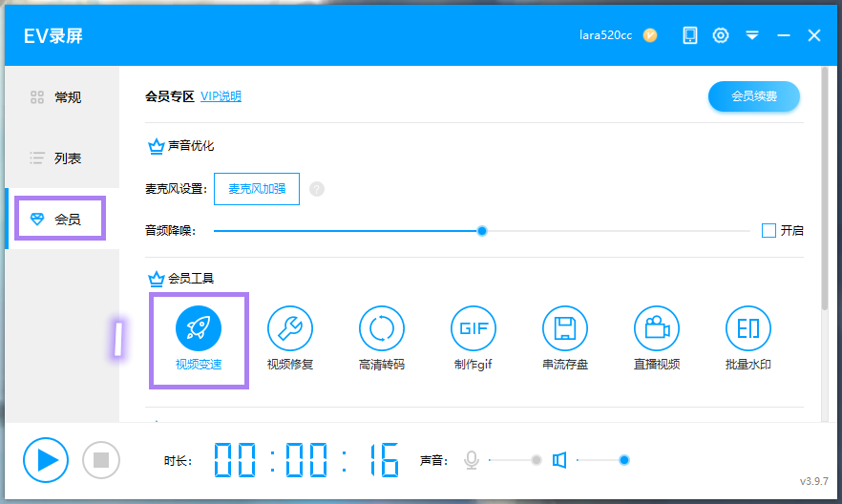This screenshot has width=842, height=504.
Task: Select the 串流存盘 stream save tool
Action: click(x=565, y=329)
